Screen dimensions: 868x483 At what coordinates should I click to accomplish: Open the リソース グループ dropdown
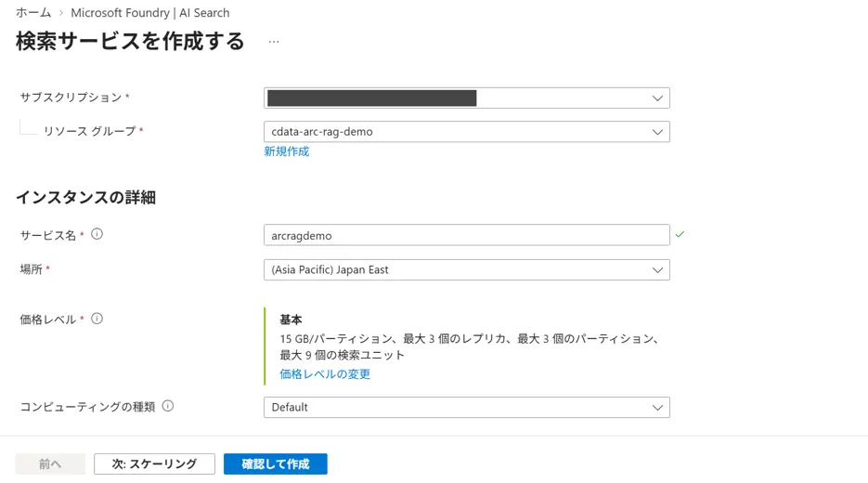pyautogui.click(x=467, y=132)
